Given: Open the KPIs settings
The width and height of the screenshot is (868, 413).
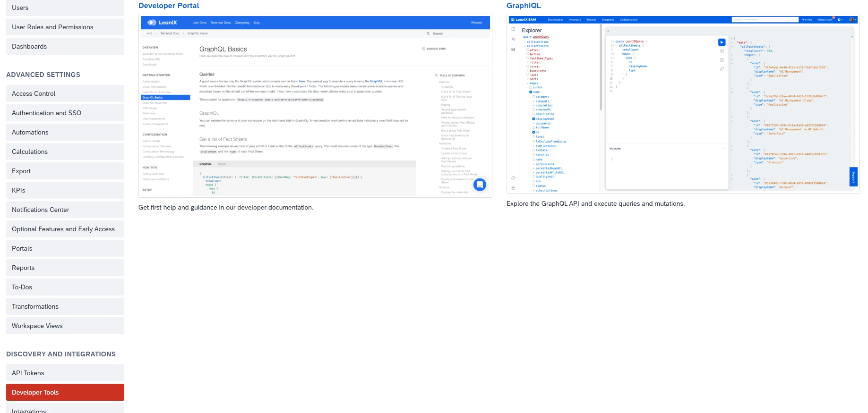Looking at the screenshot, I should point(65,190).
